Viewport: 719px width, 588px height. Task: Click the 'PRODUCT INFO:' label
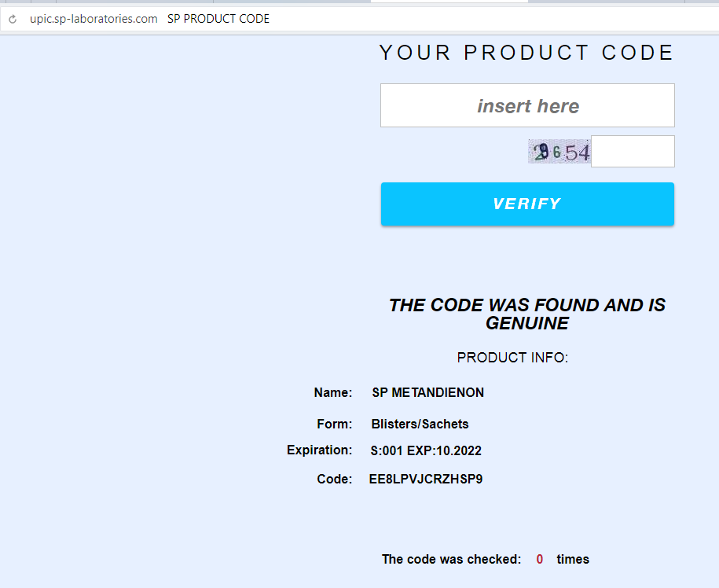[x=512, y=358]
